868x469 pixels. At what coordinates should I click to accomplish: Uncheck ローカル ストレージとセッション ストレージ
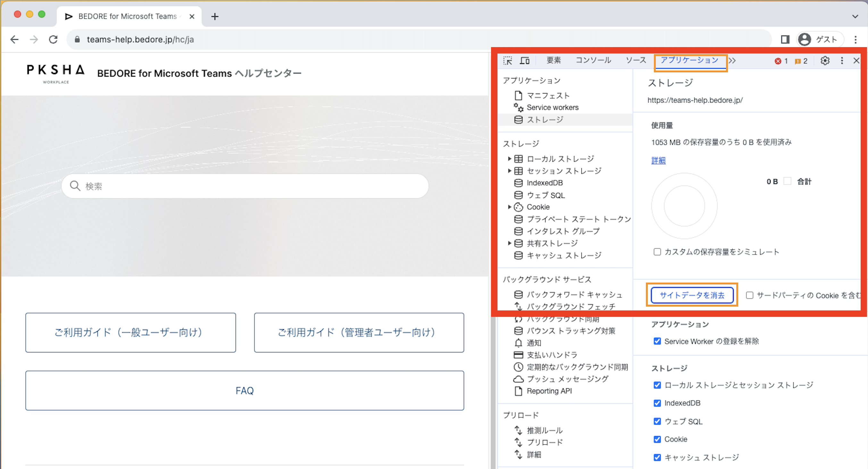coord(657,385)
